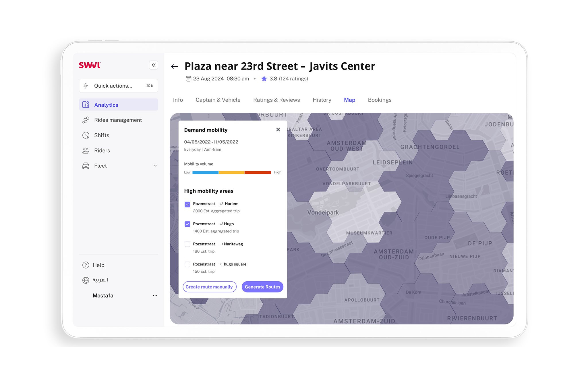This screenshot has width=588, height=379.
Task: Collapse the sidebar with double-chevron icon
Action: (154, 65)
